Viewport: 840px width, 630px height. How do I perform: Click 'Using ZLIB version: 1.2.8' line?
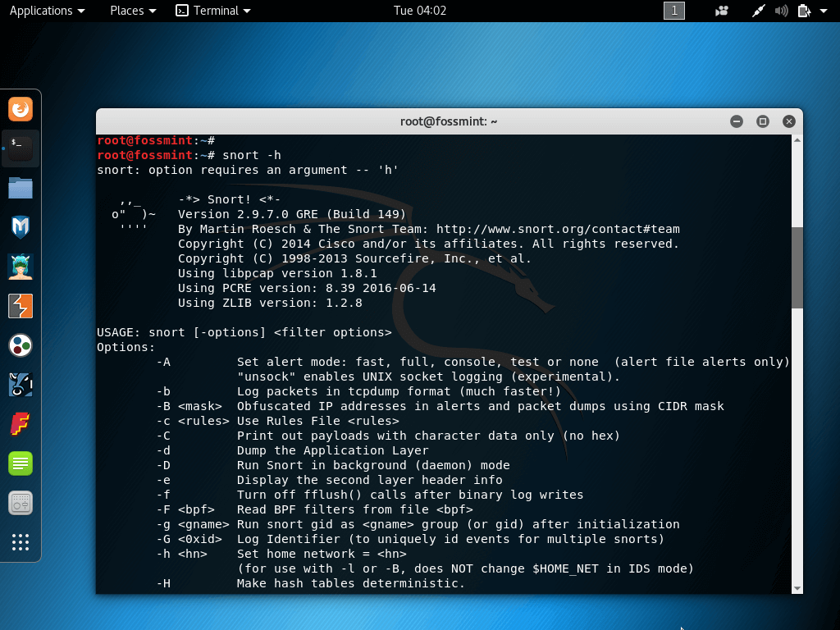pos(270,304)
